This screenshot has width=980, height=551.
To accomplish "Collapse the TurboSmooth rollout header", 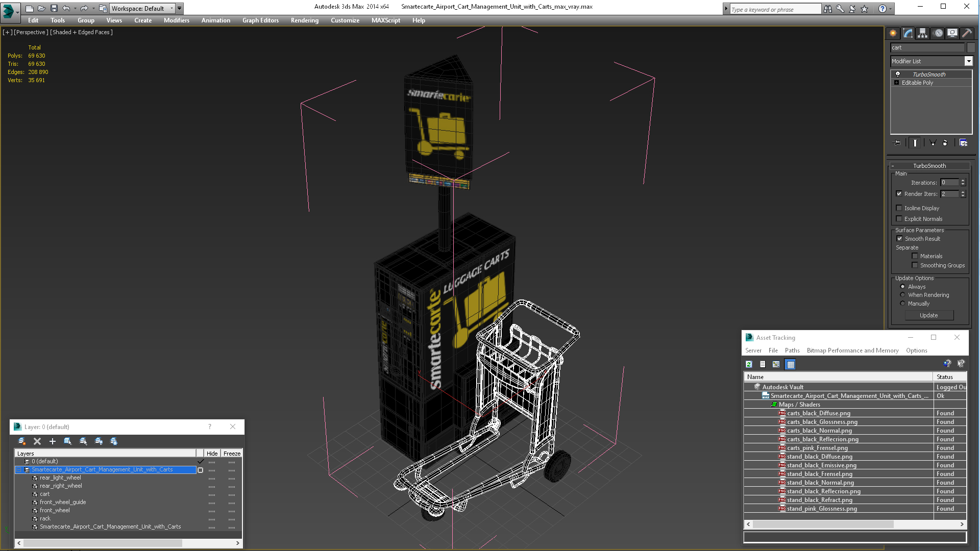I will [929, 166].
